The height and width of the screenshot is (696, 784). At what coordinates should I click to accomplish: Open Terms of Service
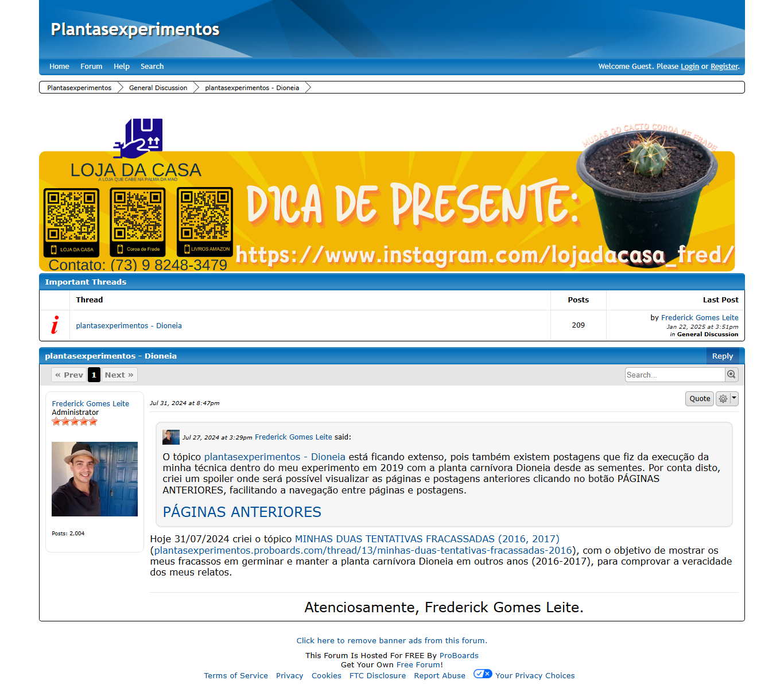coord(236,676)
